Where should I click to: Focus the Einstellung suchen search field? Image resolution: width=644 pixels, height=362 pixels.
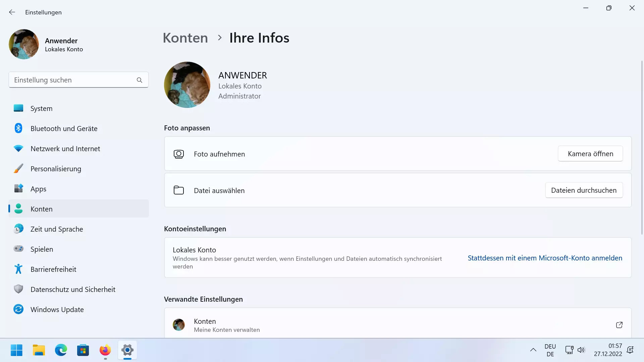tap(78, 80)
